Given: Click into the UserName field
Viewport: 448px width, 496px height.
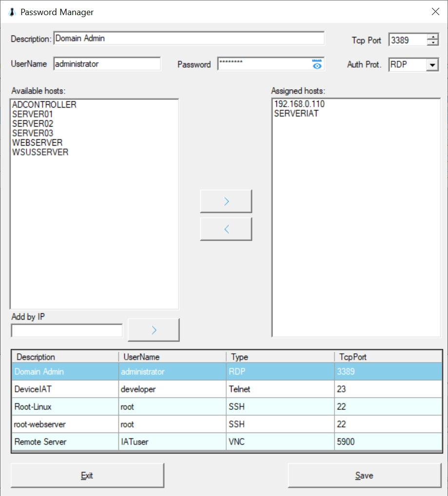Looking at the screenshot, I should (107, 64).
